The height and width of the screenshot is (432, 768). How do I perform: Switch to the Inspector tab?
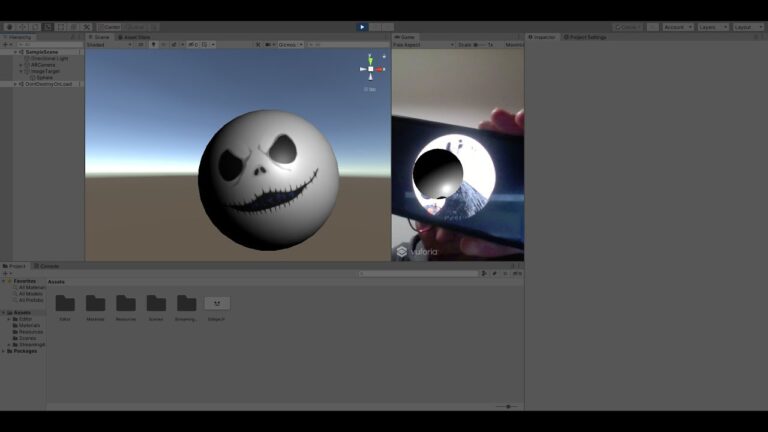(542, 37)
